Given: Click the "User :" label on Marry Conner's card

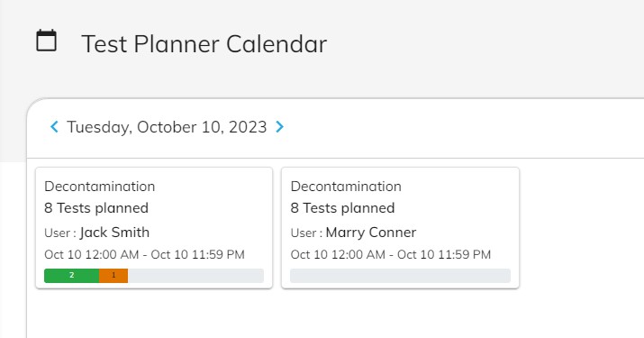Looking at the screenshot, I should click(306, 233).
